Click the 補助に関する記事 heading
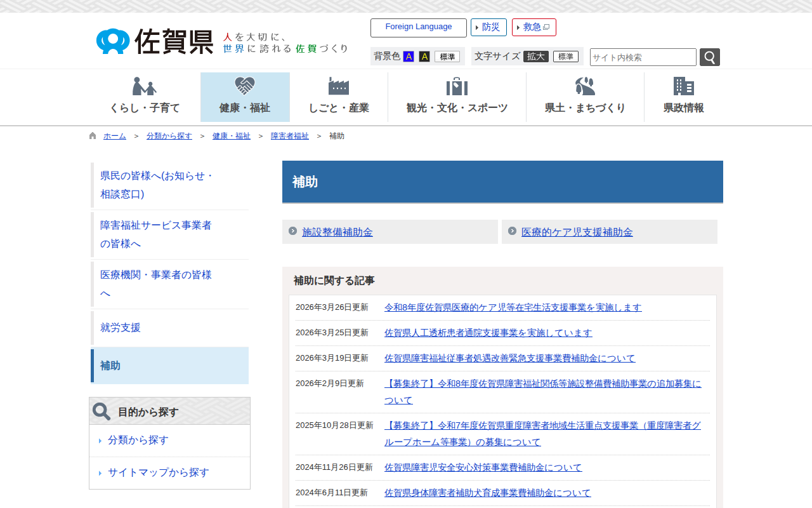This screenshot has width=812, height=508. point(334,281)
